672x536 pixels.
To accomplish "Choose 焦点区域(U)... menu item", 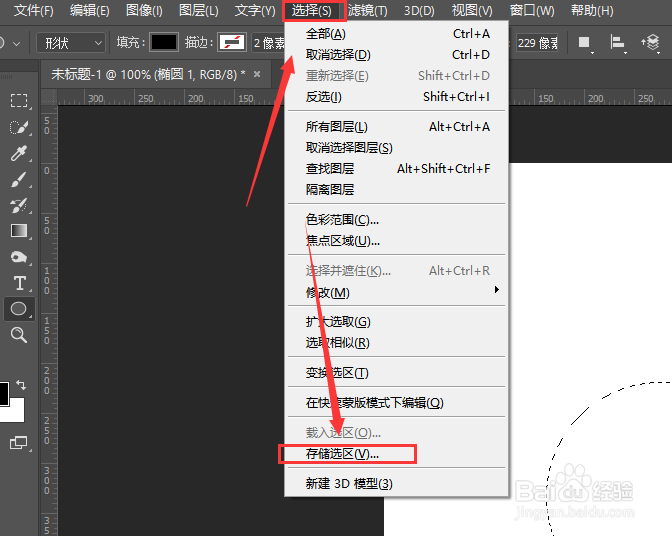I will 397,241.
